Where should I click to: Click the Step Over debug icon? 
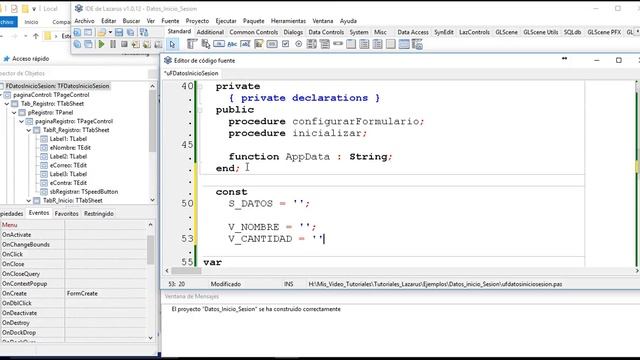pyautogui.click(x=147, y=44)
